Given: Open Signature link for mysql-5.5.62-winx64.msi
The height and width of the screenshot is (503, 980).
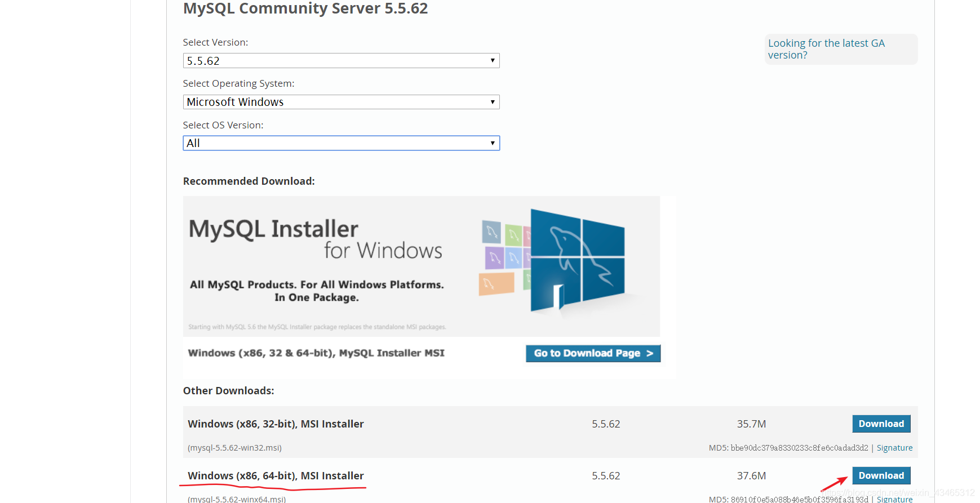Looking at the screenshot, I should [894, 499].
